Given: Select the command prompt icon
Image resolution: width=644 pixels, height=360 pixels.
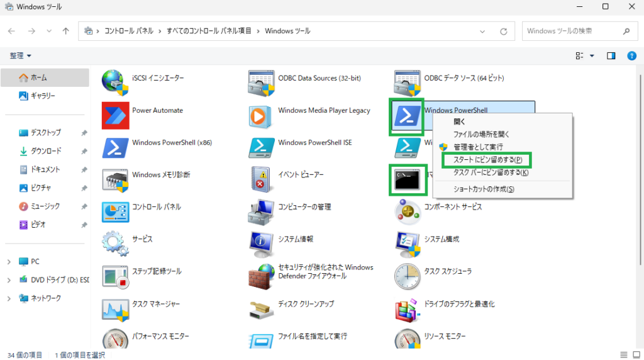Looking at the screenshot, I should [407, 180].
